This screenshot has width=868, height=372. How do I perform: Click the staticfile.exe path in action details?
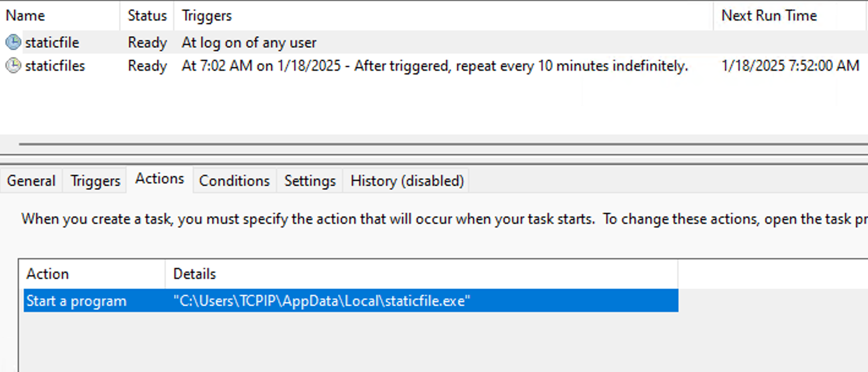[318, 301]
